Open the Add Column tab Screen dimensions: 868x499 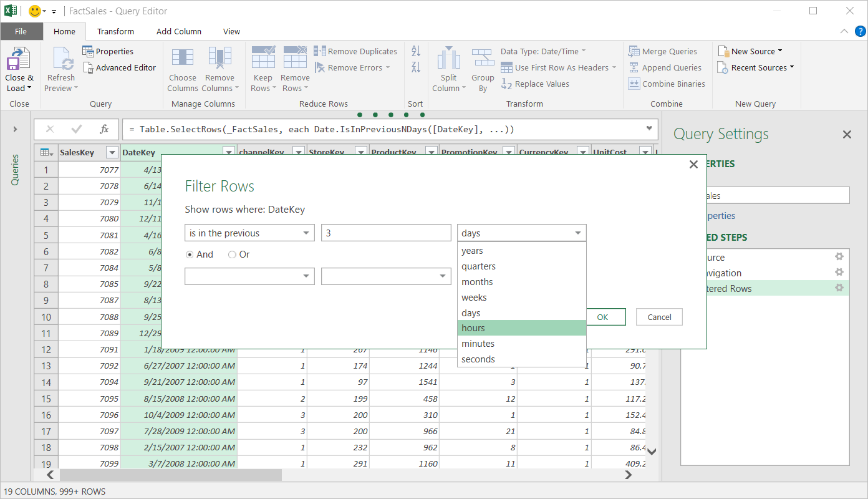click(178, 31)
